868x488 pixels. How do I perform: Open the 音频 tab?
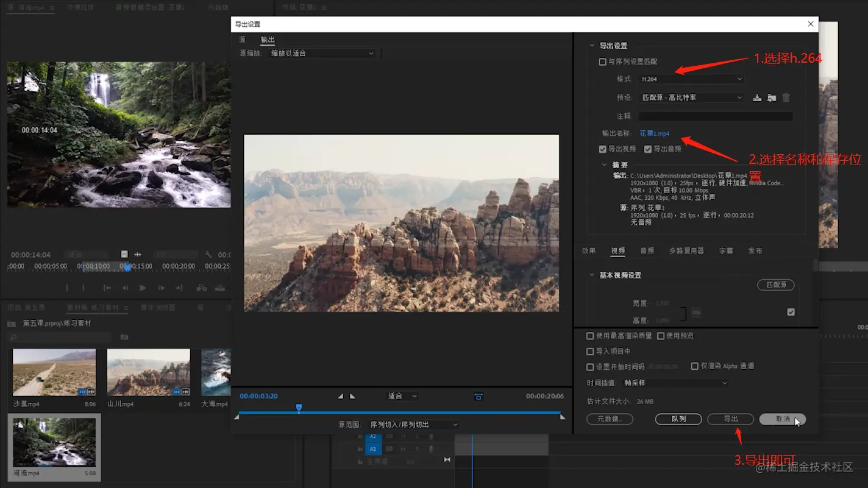(647, 250)
